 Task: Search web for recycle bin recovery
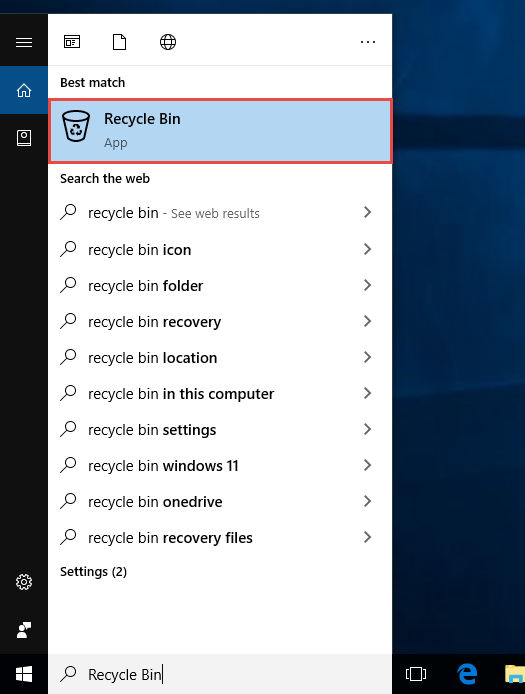220,321
